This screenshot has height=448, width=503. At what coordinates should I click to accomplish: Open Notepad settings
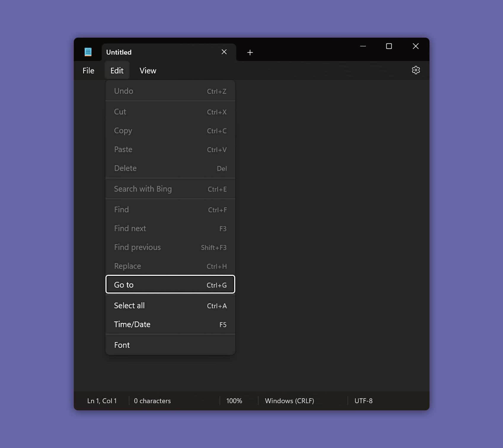point(416,70)
